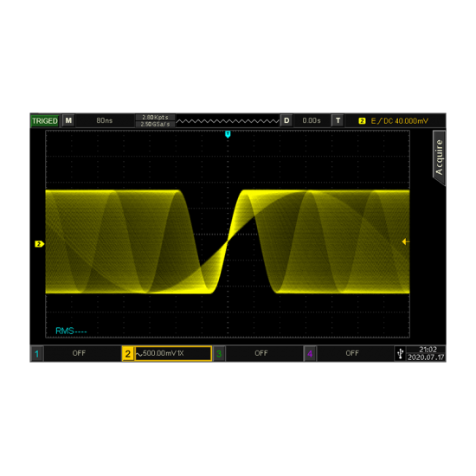Click channel 3 OFF status
The width and height of the screenshot is (476, 476).
click(x=261, y=353)
